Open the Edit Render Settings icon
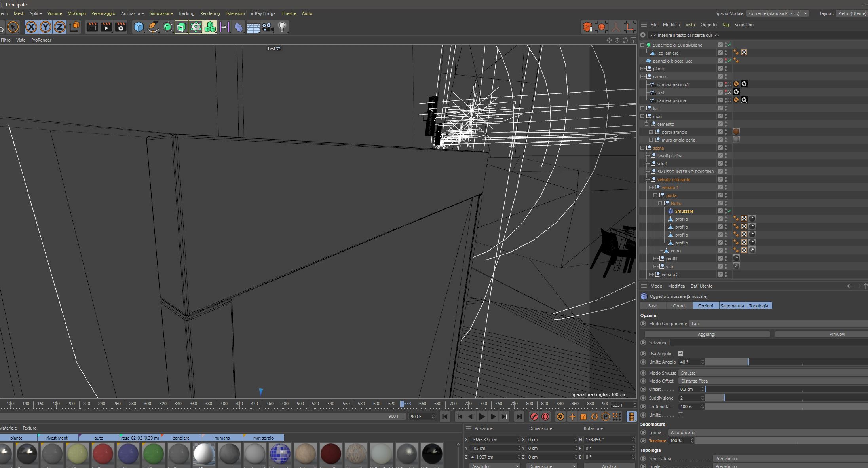Screen dimensions: 868x468 coord(121,27)
